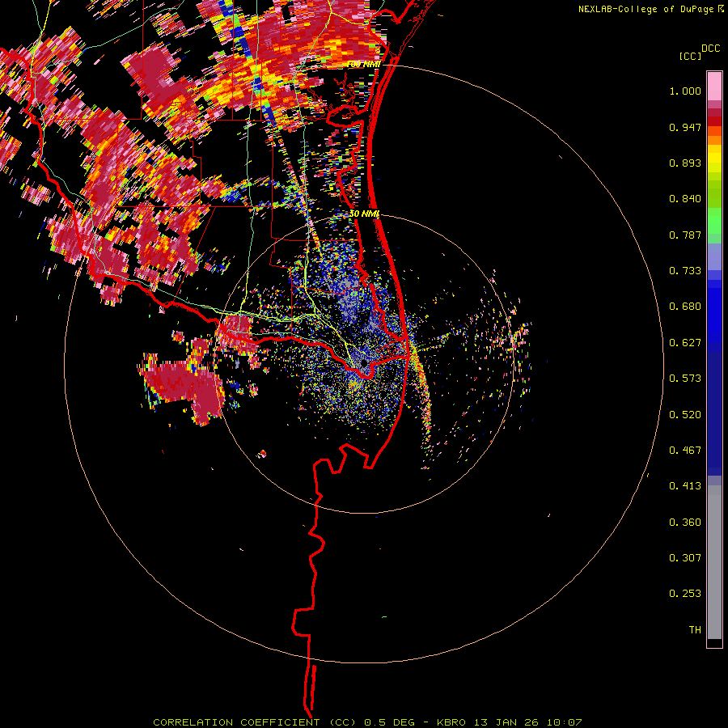Image resolution: width=728 pixels, height=728 pixels.
Task: Select the 0.520 legend value
Action: click(x=685, y=415)
